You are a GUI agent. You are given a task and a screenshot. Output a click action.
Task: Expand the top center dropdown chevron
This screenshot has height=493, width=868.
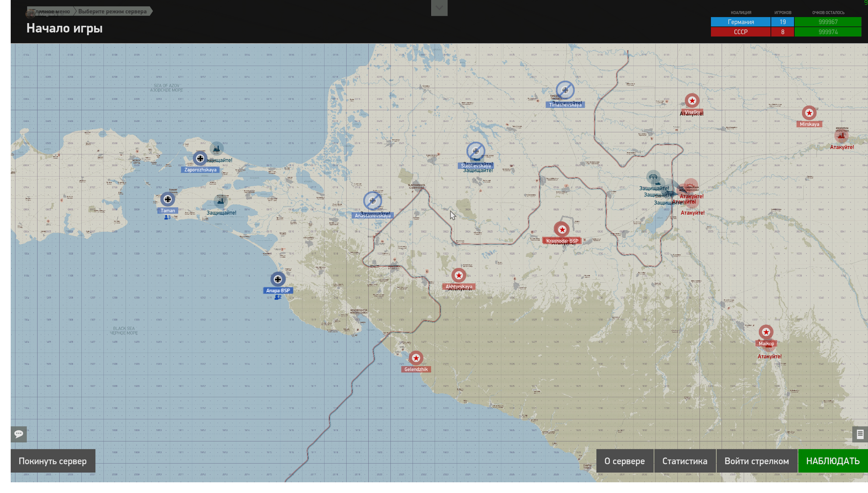click(x=439, y=8)
